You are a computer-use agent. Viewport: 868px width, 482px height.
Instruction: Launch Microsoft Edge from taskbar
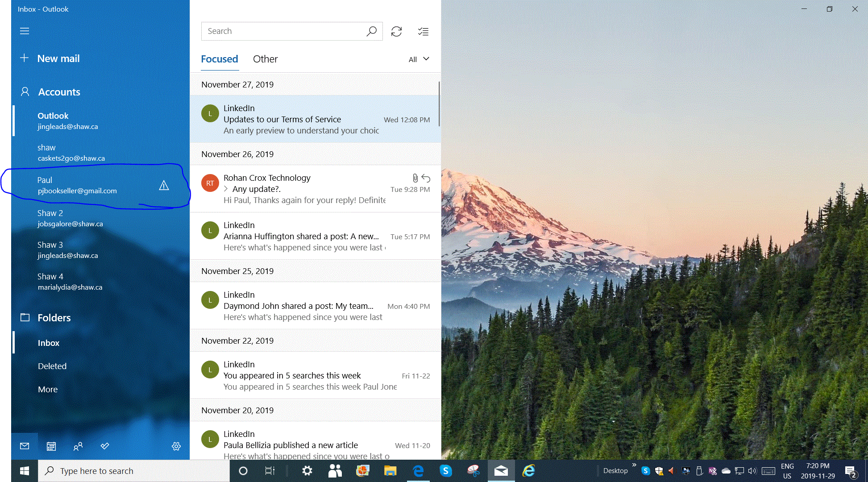(x=418, y=471)
